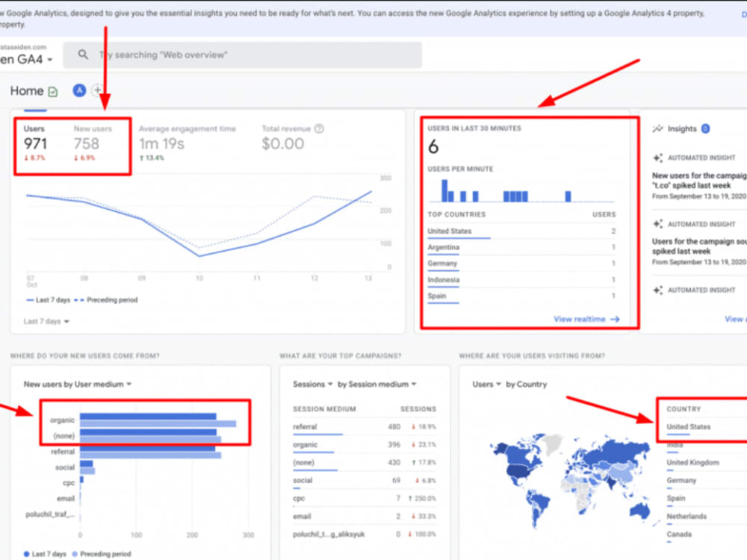Click the View realtime arrow icon

tap(615, 319)
